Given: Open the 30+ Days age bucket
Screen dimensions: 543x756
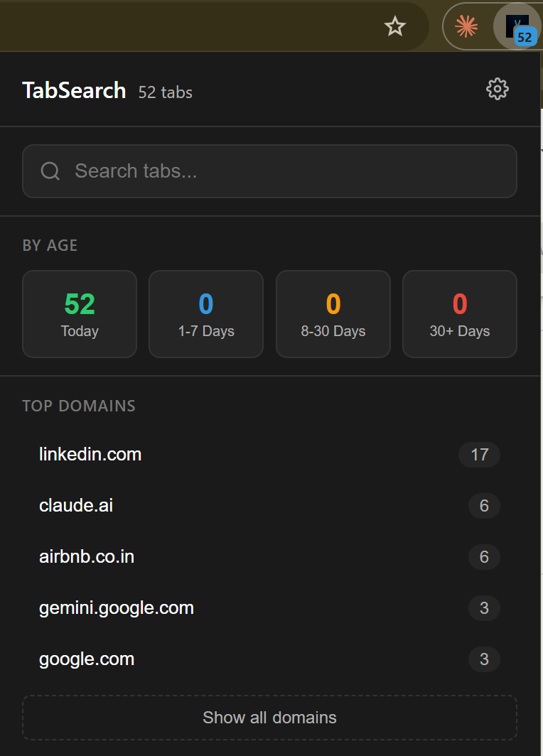Looking at the screenshot, I should coord(459,313).
